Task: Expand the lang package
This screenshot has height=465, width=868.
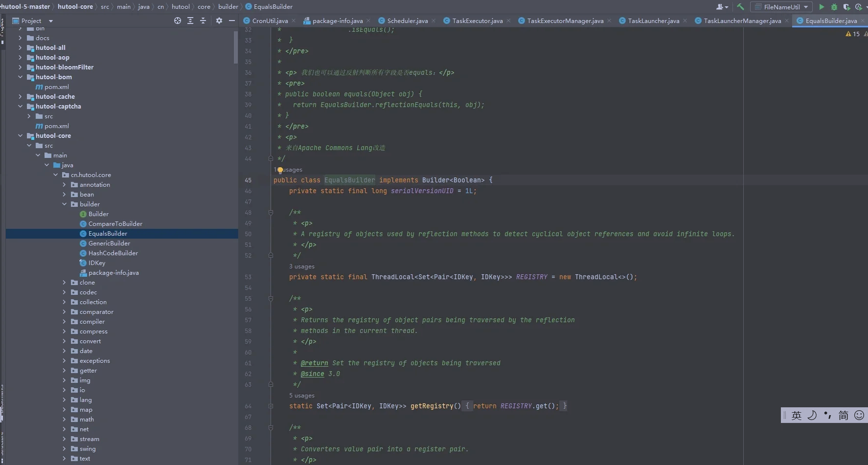Action: click(x=64, y=400)
